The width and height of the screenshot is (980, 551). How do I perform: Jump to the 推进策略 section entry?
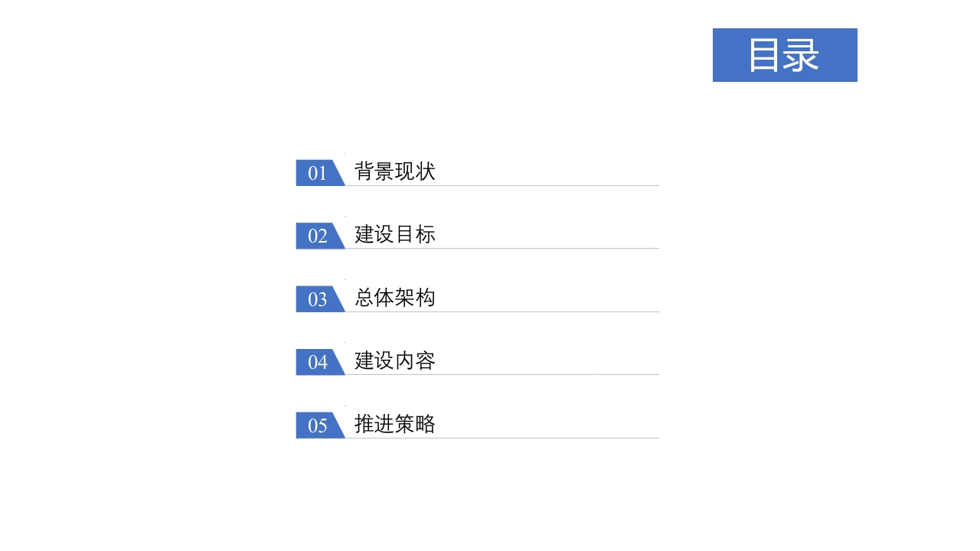tap(395, 423)
